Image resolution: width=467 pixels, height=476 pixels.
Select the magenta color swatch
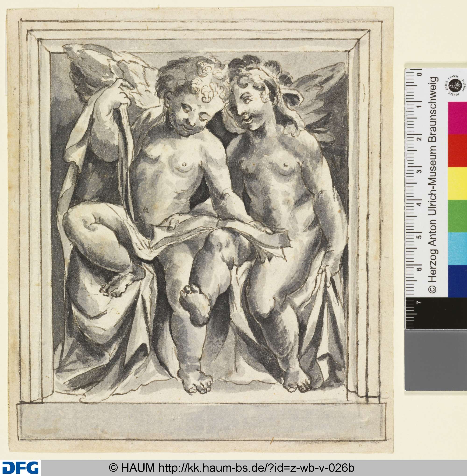coord(457,118)
